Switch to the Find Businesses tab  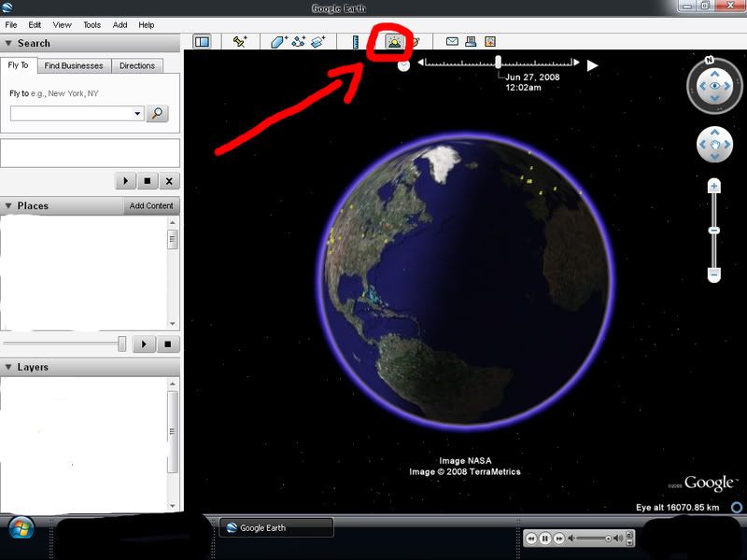click(74, 65)
